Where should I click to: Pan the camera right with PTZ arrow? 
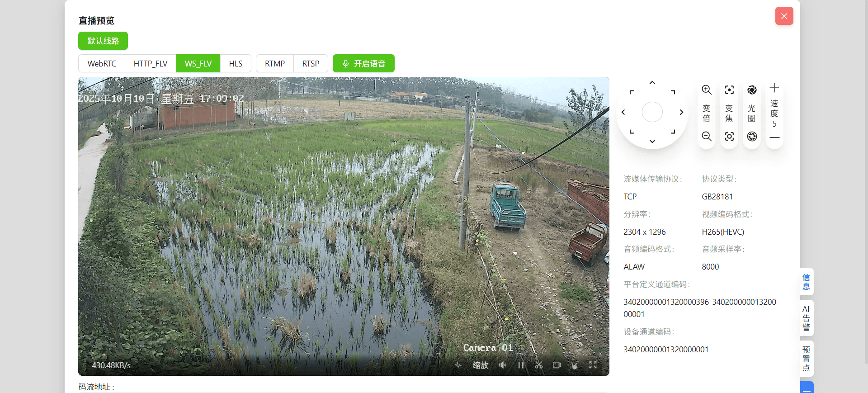(x=681, y=112)
